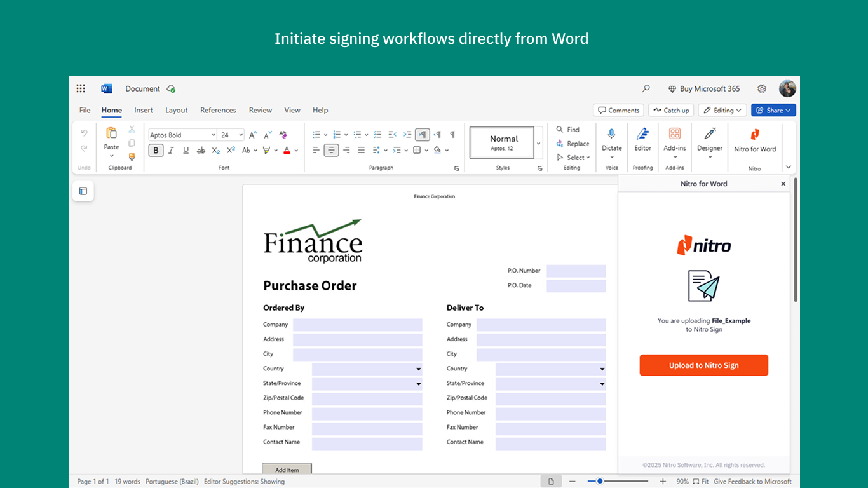Apply Subscript formatting
The image size is (868, 488).
pos(216,151)
